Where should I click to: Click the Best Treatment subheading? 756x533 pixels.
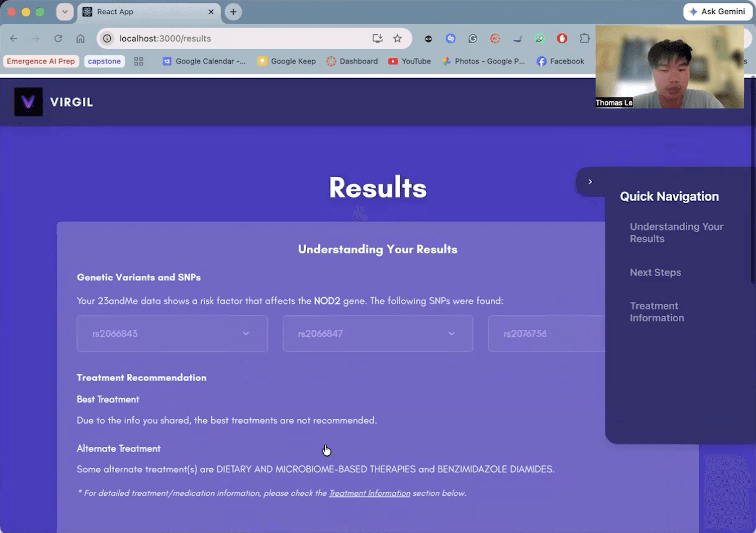(x=108, y=400)
